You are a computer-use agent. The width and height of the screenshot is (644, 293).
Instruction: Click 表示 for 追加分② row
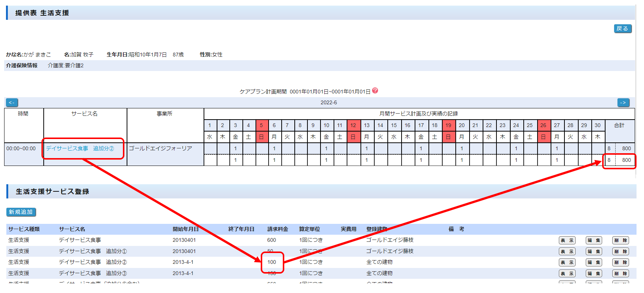coord(567,262)
